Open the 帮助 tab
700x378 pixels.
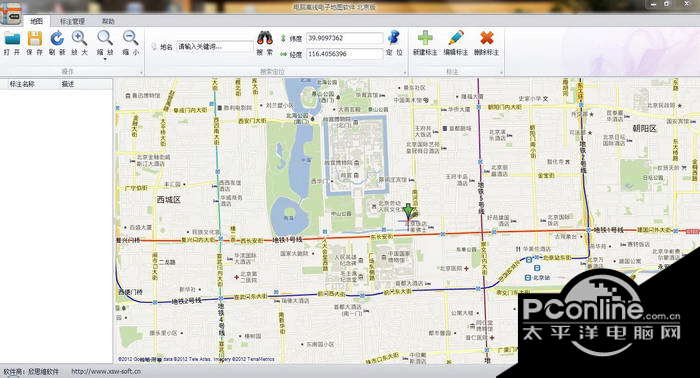108,21
